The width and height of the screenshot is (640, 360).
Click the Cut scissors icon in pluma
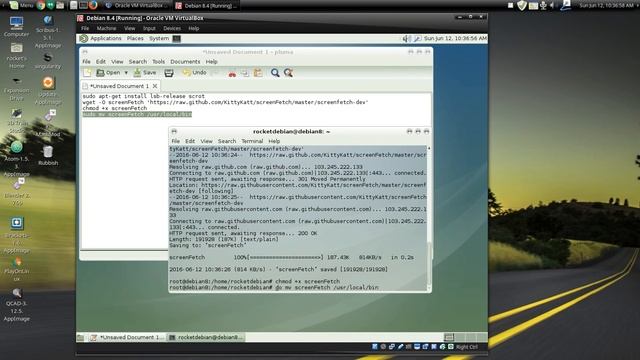(x=232, y=73)
